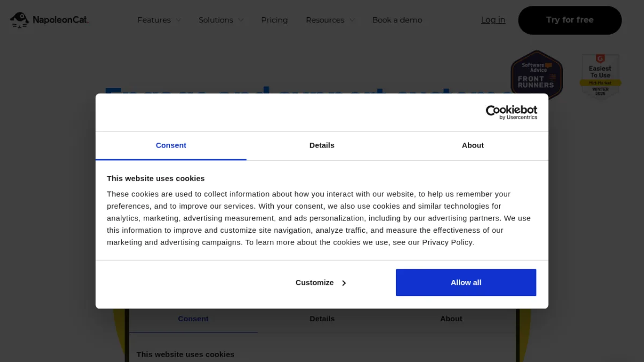
Task: Open the Cookiebot by Usercentrics logo
Action: (511, 112)
